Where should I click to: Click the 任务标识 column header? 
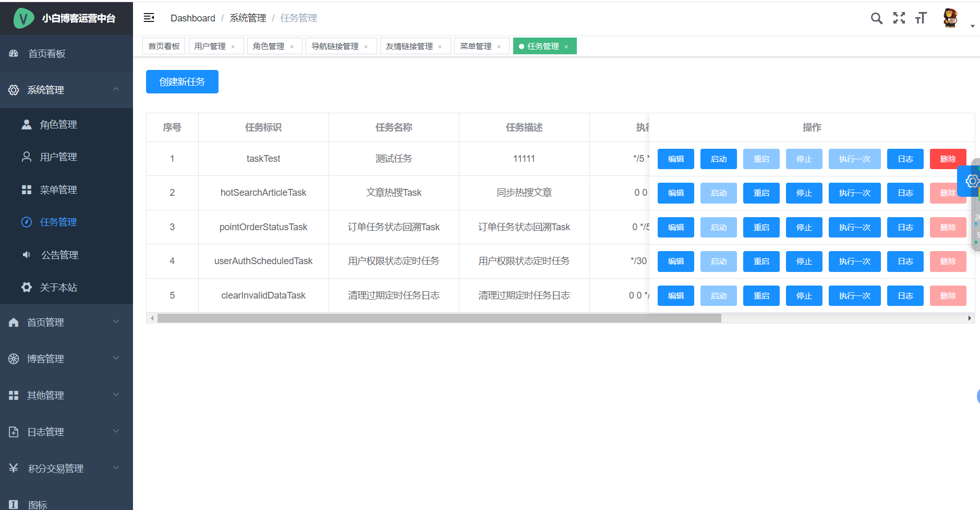point(263,127)
